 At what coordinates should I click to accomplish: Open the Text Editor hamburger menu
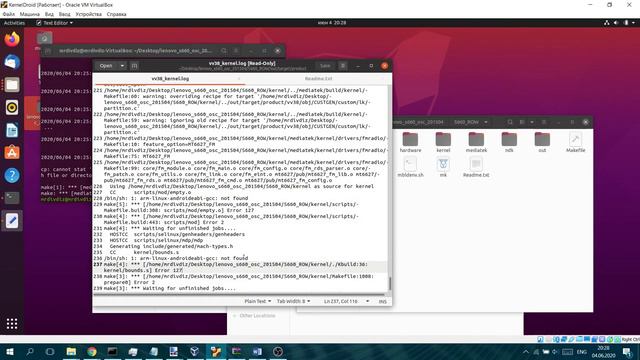[x=343, y=66]
